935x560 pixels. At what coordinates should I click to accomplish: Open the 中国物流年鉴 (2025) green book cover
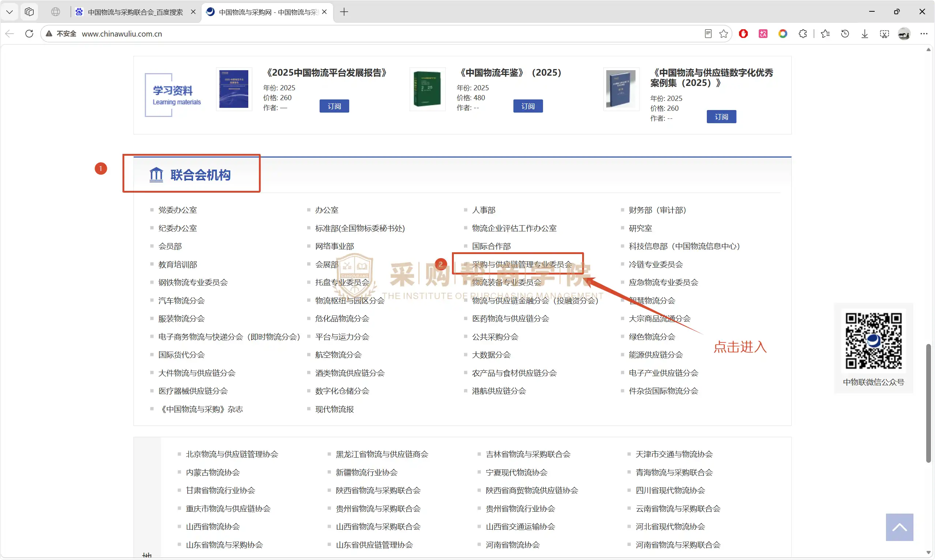click(427, 89)
